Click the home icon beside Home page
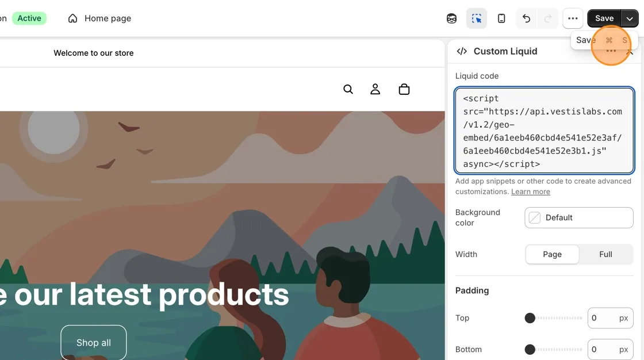The width and height of the screenshot is (644, 360). point(72,18)
